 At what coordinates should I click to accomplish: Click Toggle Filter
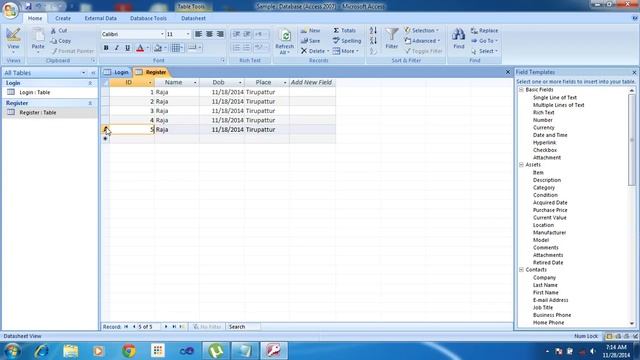424,51
